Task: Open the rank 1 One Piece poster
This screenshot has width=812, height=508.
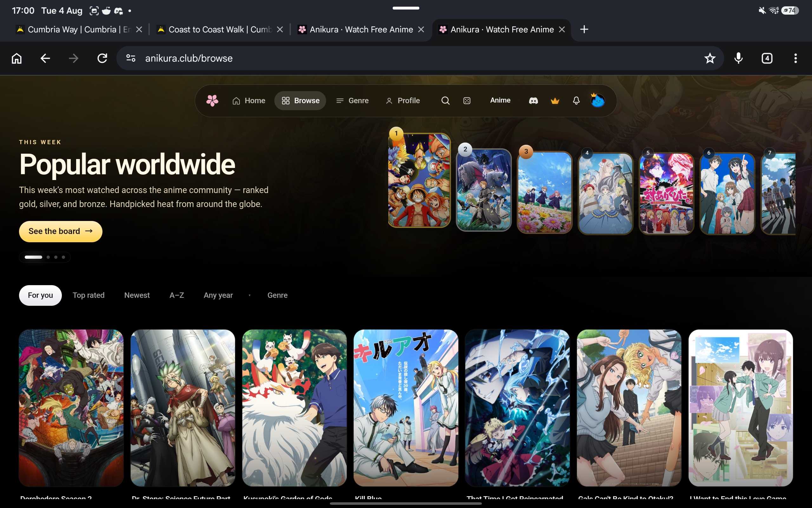Action: click(x=419, y=180)
